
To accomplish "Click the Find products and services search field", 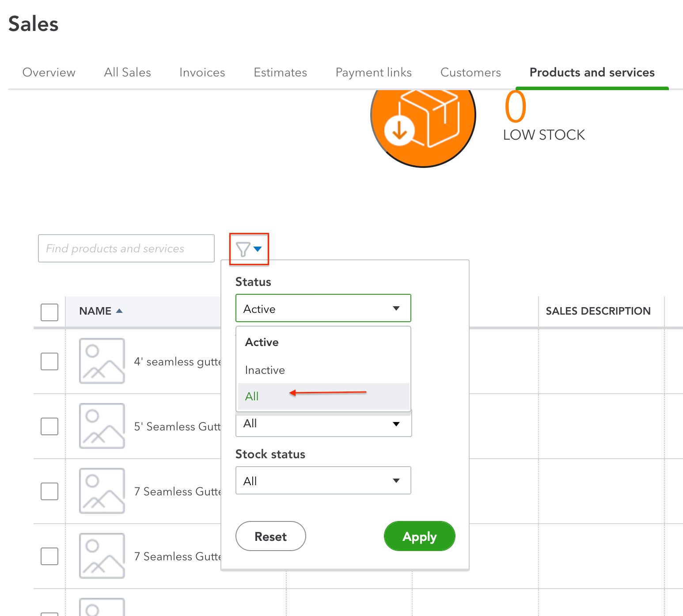I will tap(126, 248).
